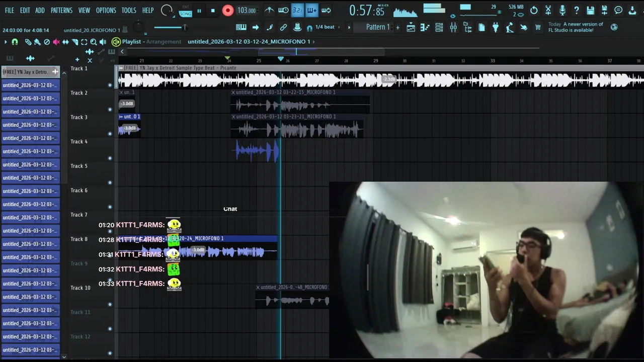
Task: Toggle overdub blend recording
Action: pyautogui.click(x=311, y=10)
